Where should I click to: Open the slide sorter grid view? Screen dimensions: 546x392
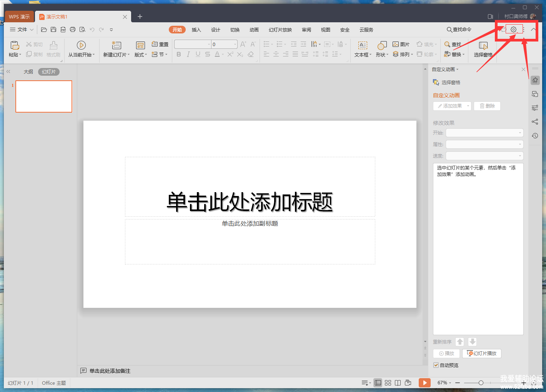388,383
